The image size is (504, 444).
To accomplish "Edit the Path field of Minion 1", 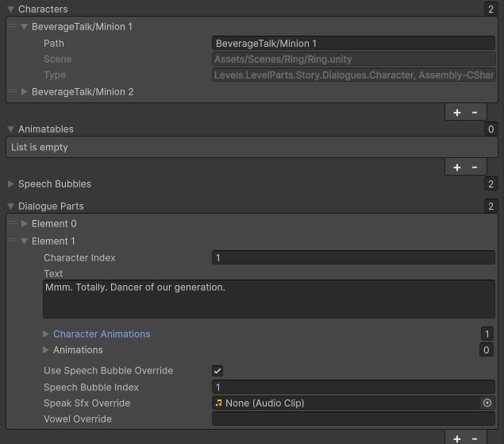I will coord(353,44).
